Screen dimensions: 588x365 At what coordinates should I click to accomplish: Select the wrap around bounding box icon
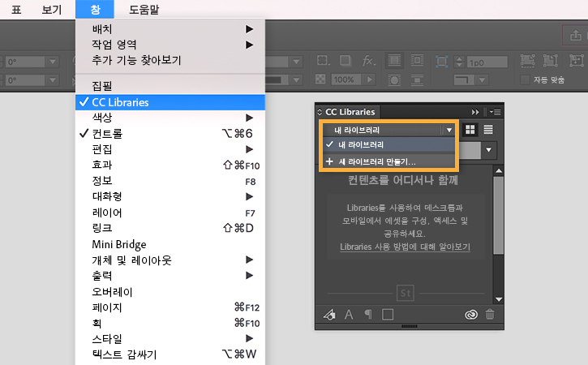(417, 60)
